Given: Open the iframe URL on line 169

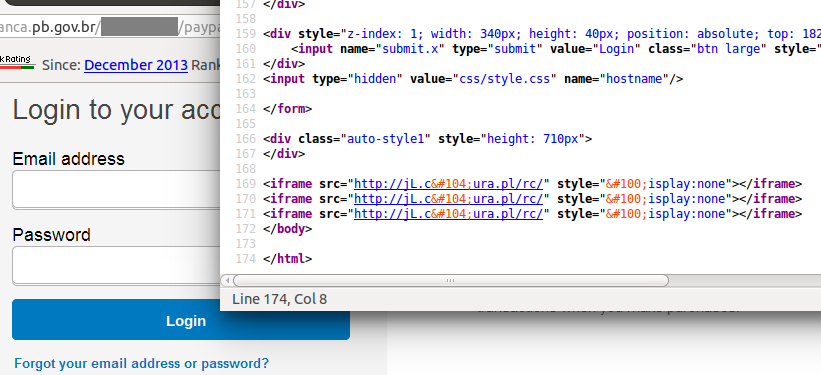Looking at the screenshot, I should coord(448,184).
